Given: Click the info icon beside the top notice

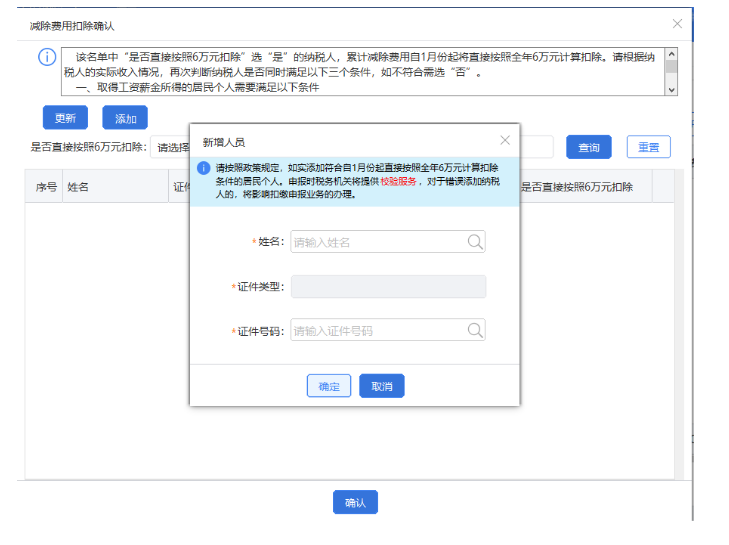Looking at the screenshot, I should pos(46,57).
